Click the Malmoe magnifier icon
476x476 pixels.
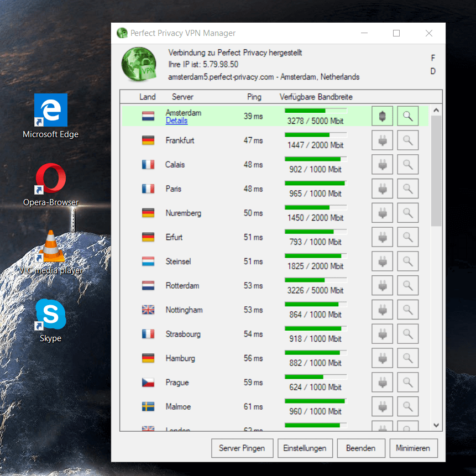407,406
